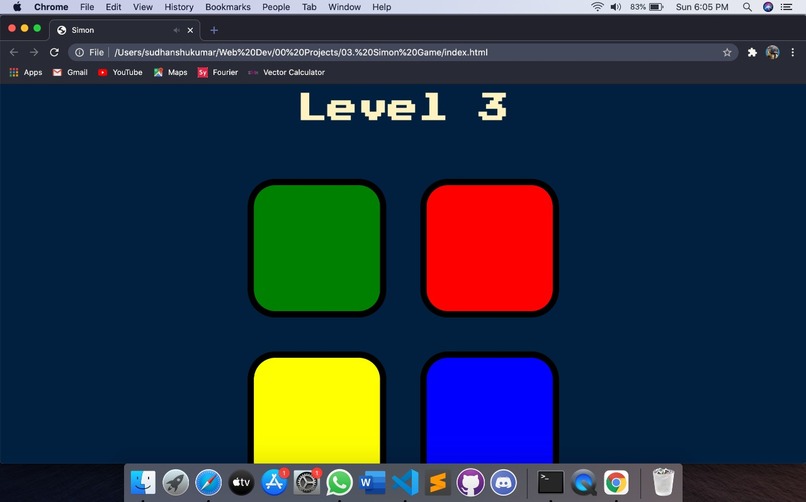Image resolution: width=806 pixels, height=502 pixels.
Task: Open the Gmail bookmark
Action: pos(70,72)
